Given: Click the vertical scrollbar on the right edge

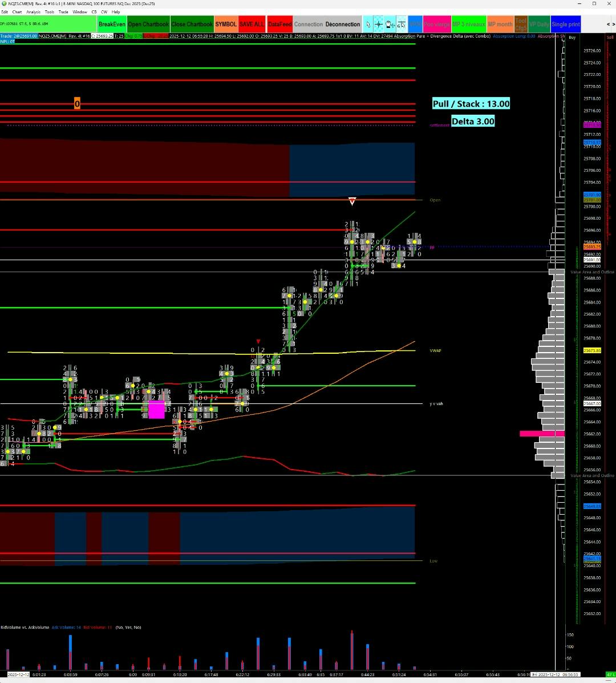Looking at the screenshot, I should 613,342.
